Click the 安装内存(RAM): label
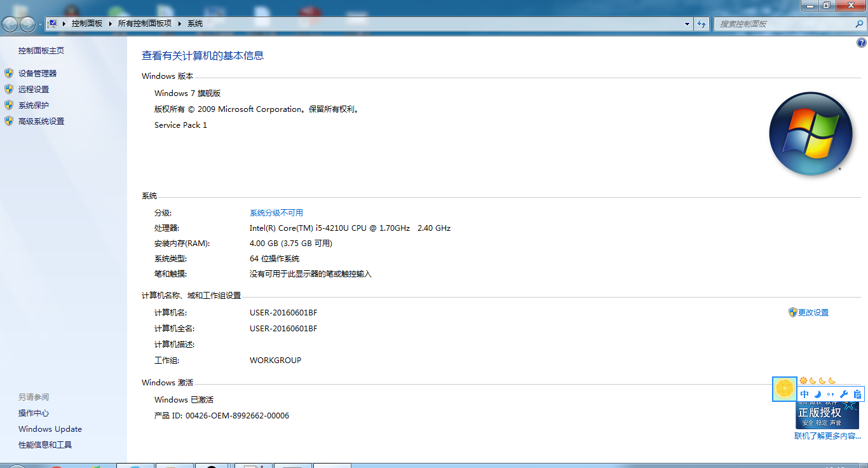This screenshot has height=468, width=868. point(182,244)
